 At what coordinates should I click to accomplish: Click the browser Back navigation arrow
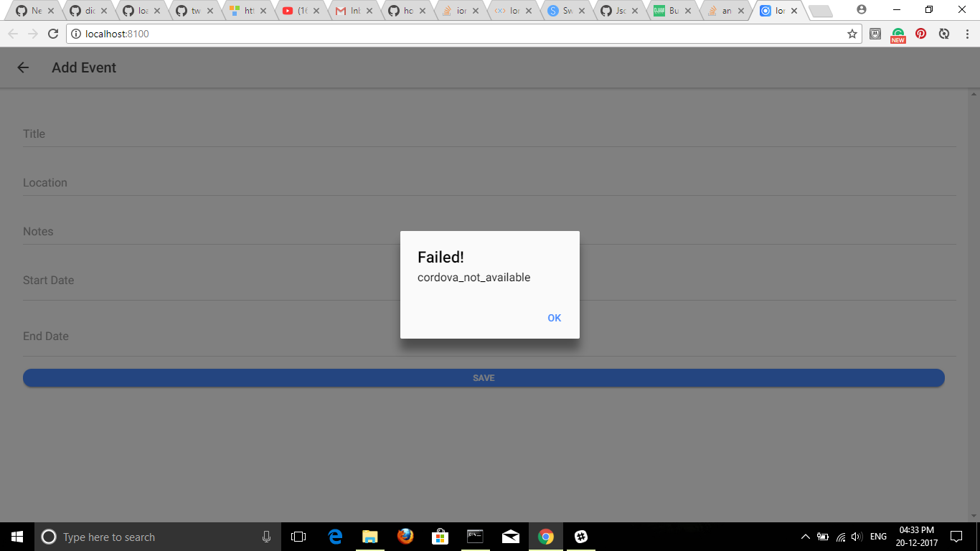[x=13, y=34]
